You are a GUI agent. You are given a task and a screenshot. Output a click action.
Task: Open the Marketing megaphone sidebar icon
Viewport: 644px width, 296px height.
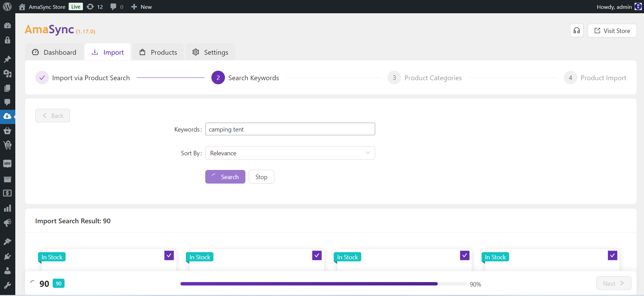pyautogui.click(x=7, y=223)
